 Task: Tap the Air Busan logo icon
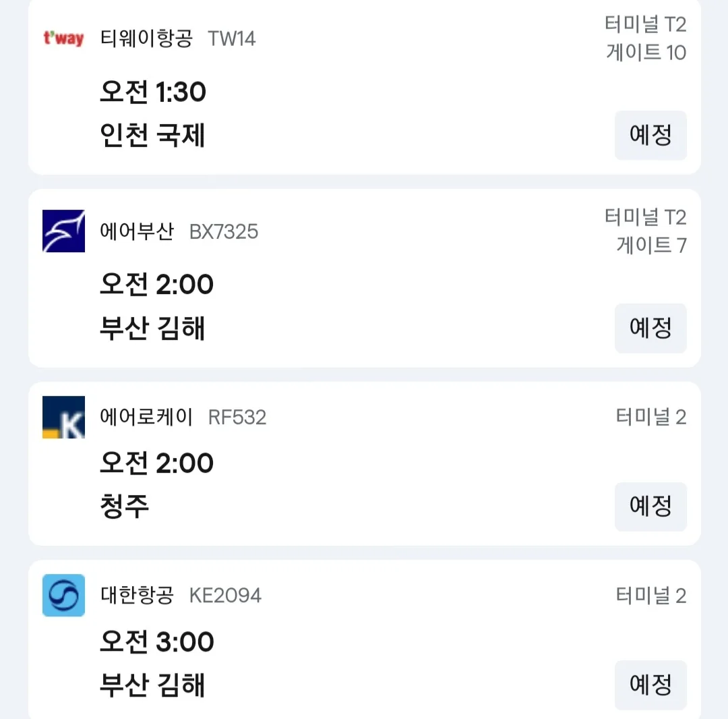pyautogui.click(x=63, y=231)
